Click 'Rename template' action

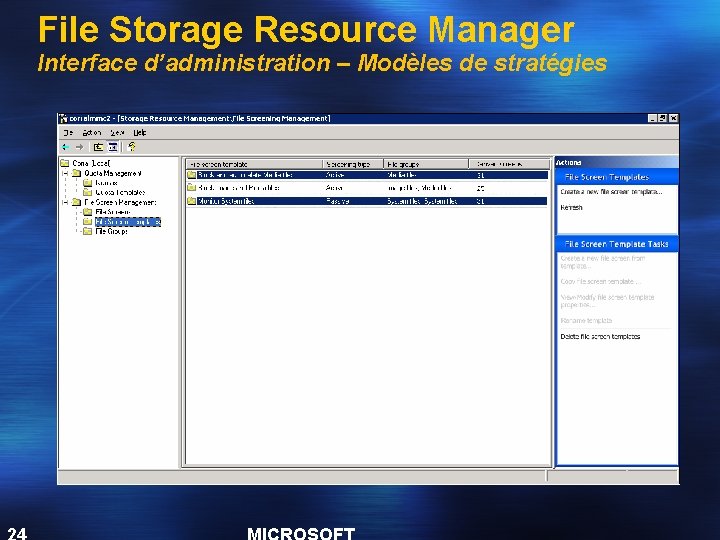(586, 321)
